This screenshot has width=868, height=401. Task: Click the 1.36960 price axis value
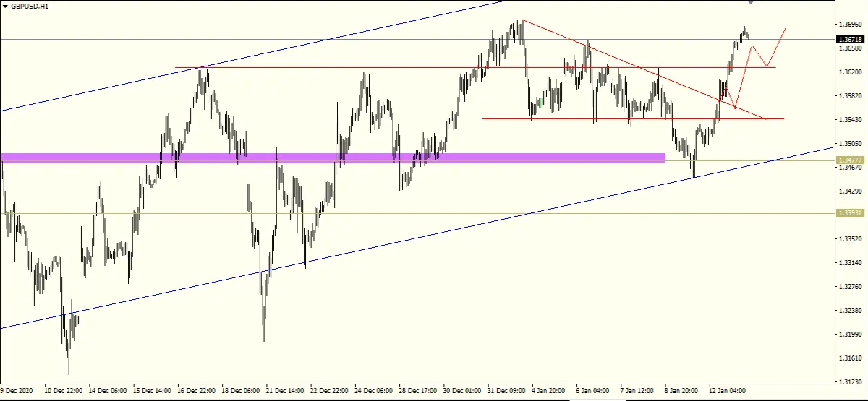pyautogui.click(x=849, y=25)
